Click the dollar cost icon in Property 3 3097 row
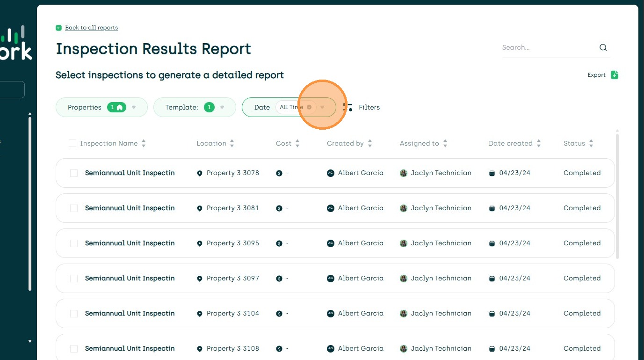The image size is (644, 360). pos(279,279)
